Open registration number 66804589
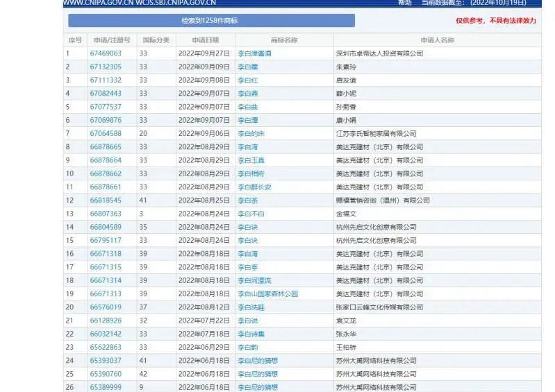This screenshot has width=555, height=392. click(x=106, y=227)
